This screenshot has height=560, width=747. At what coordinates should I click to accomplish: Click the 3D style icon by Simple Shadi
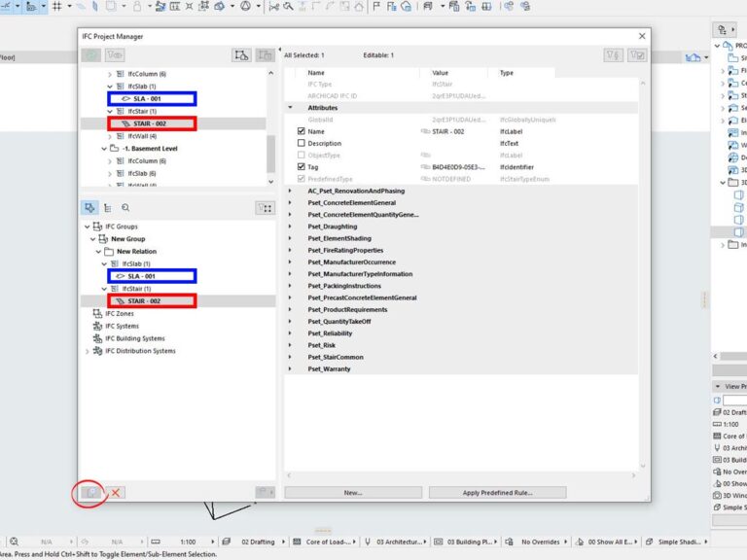point(649,542)
